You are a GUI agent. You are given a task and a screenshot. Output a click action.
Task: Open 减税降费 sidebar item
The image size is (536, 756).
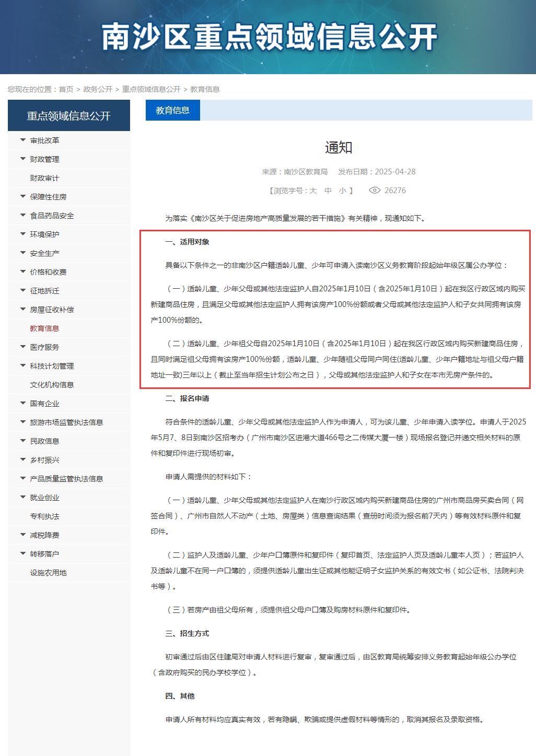[44, 535]
